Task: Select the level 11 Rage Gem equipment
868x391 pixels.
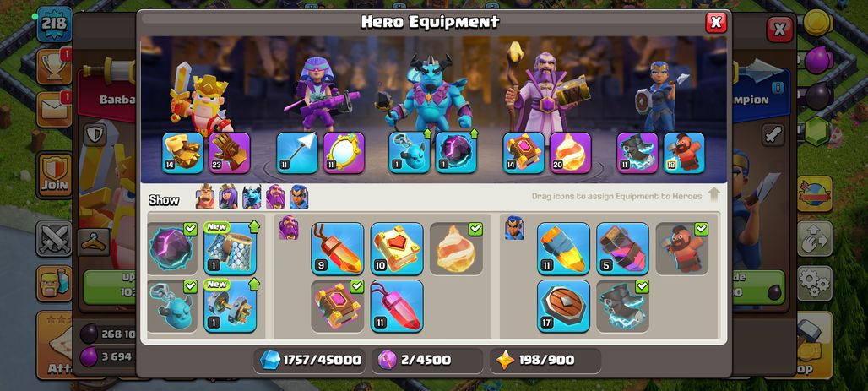Action: [396, 307]
